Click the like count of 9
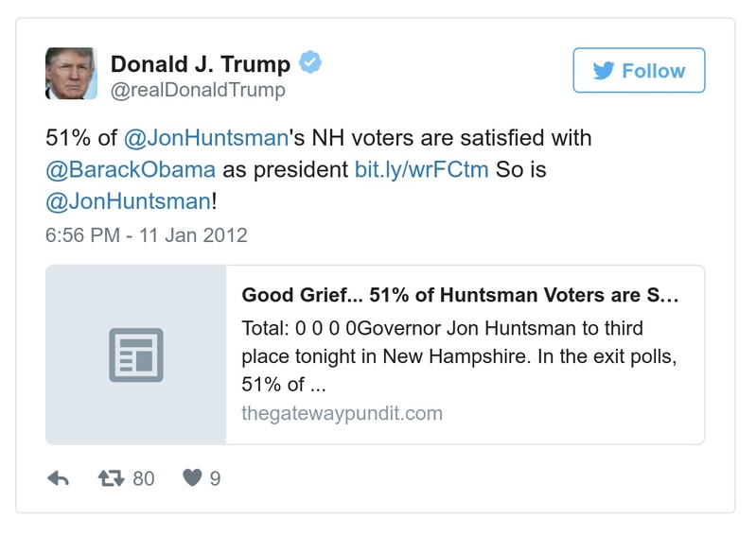 pyautogui.click(x=215, y=478)
